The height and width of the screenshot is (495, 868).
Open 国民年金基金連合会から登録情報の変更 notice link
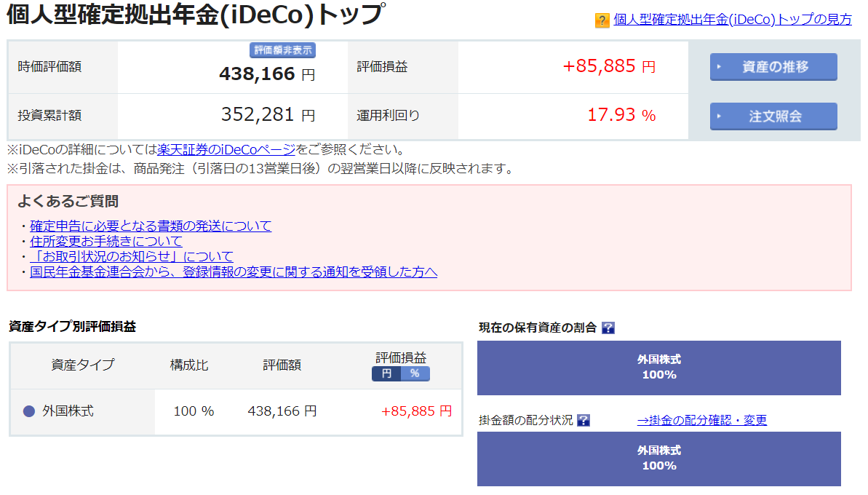click(x=234, y=272)
